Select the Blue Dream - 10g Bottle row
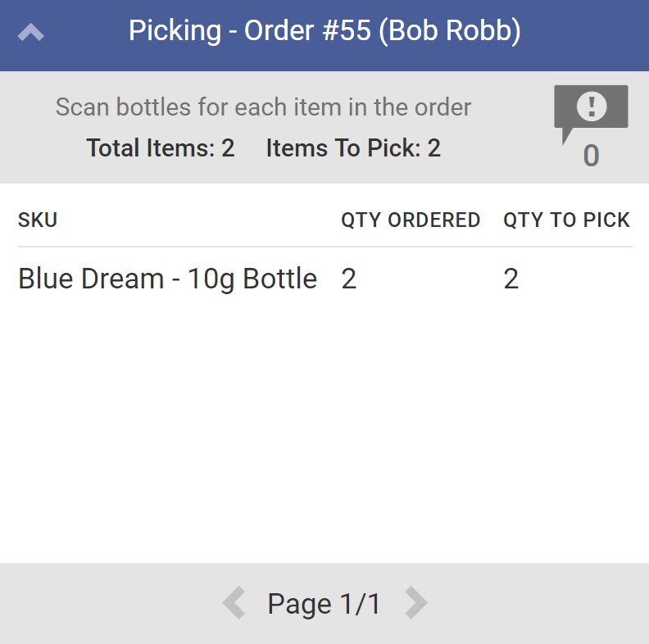The height and width of the screenshot is (644, 649). click(167, 279)
